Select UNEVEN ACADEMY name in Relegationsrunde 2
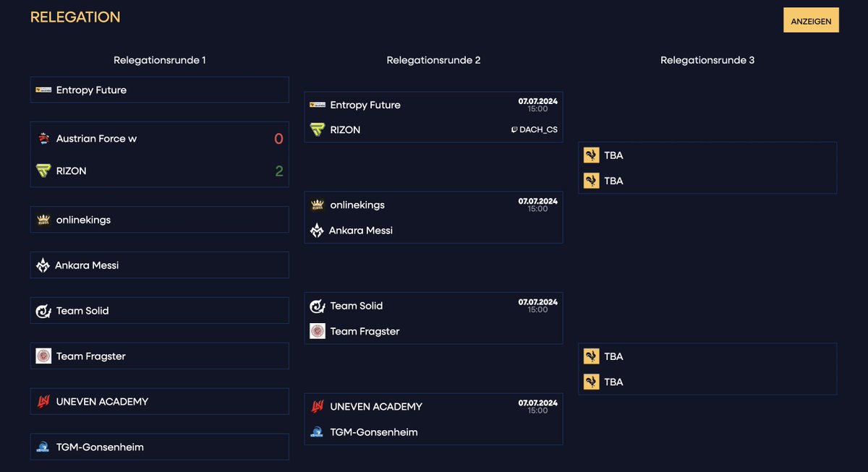Screen dimensions: 868x472 tap(376, 407)
